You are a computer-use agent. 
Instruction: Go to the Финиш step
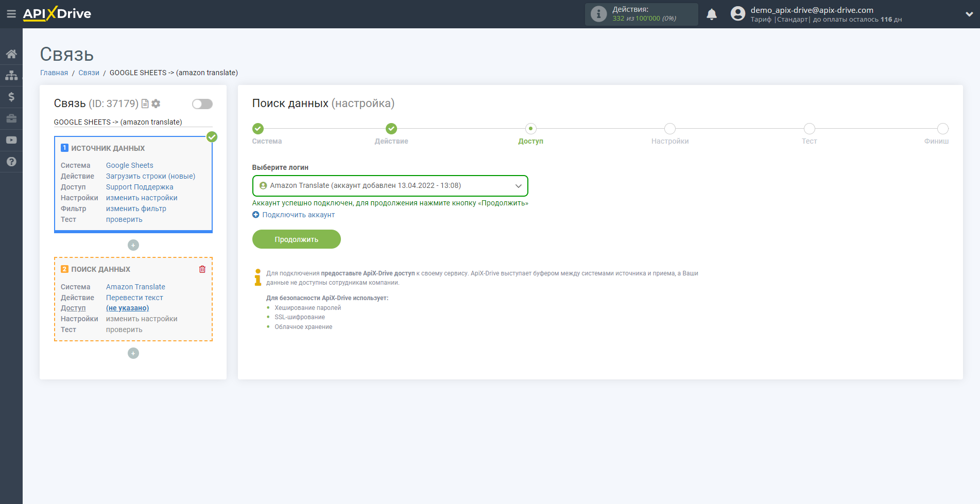(x=943, y=129)
